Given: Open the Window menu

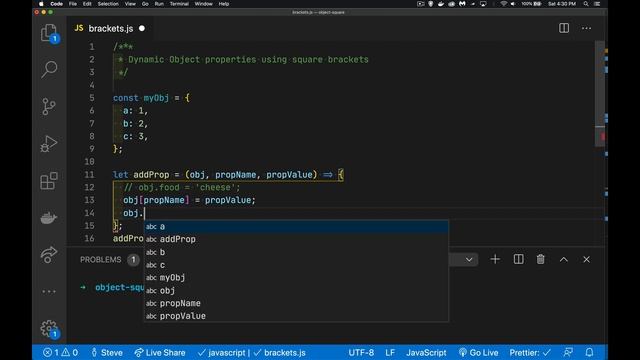Looking at the screenshot, I should [x=203, y=4].
